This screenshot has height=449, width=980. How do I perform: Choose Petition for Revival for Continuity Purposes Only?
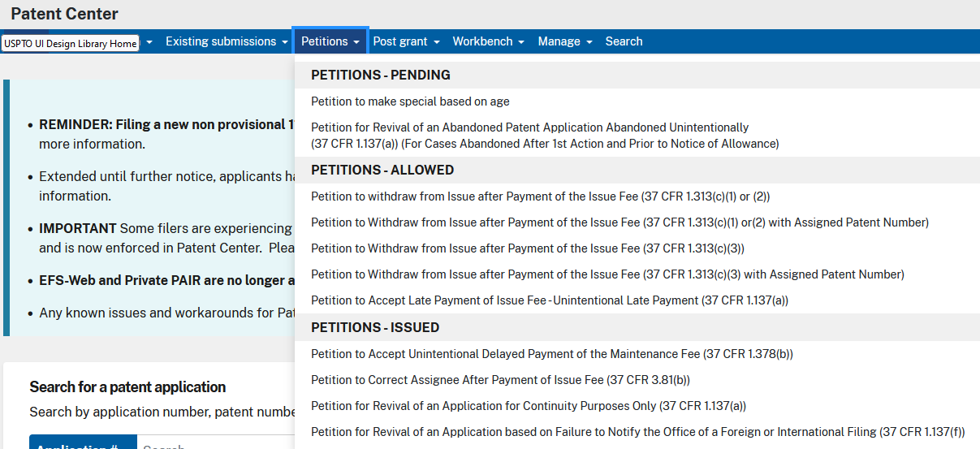tap(528, 406)
